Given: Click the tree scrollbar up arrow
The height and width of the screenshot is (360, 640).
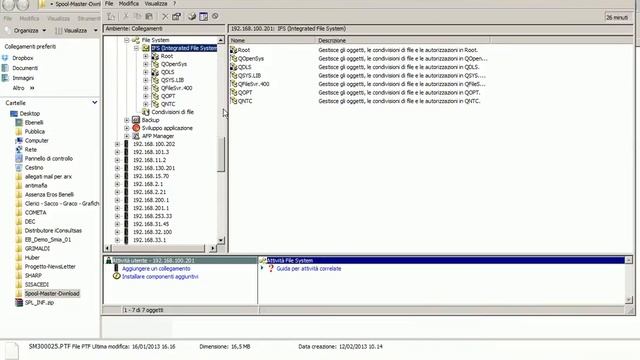Looking at the screenshot, I should 221,40.
